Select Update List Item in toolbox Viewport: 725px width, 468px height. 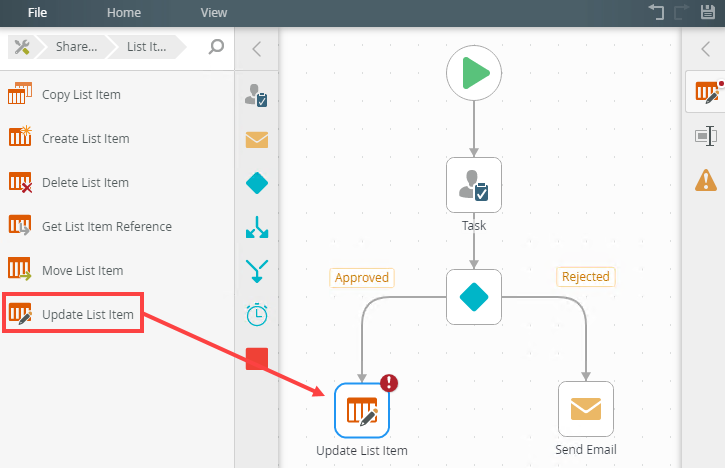coord(71,314)
